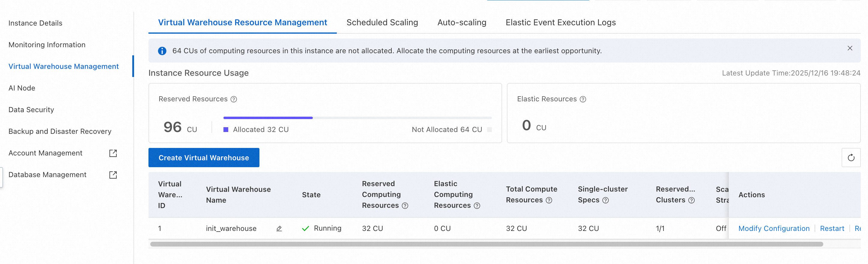This screenshot has height=264, width=868.
Task: Open help icon next to Reserved Resources
Action: (x=234, y=99)
